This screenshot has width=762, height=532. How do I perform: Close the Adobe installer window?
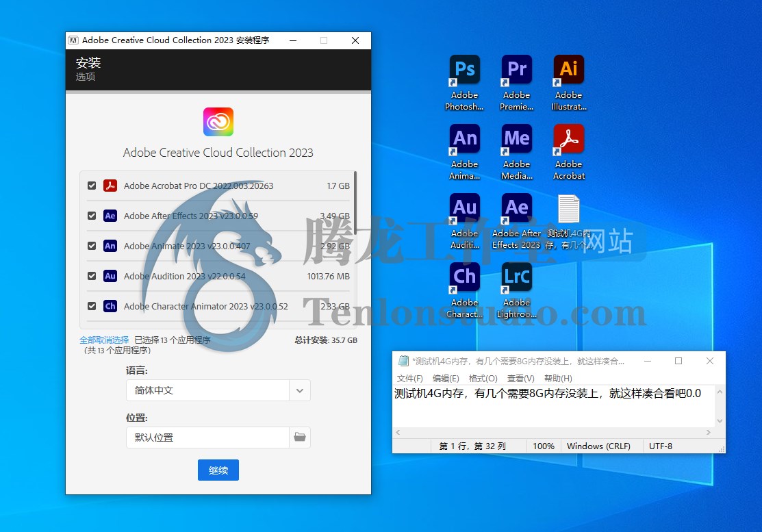point(355,40)
